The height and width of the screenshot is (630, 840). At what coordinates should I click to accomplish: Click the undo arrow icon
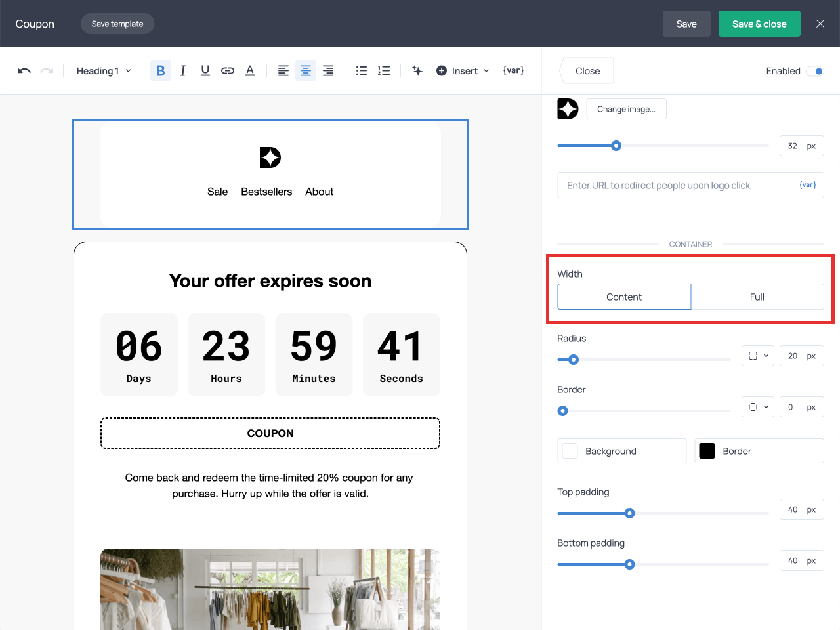(24, 71)
